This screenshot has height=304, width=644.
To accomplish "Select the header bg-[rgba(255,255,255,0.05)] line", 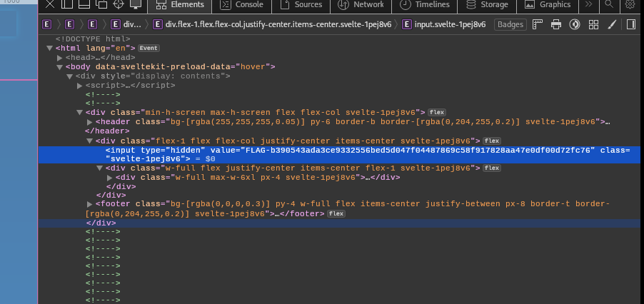I will tap(353, 122).
